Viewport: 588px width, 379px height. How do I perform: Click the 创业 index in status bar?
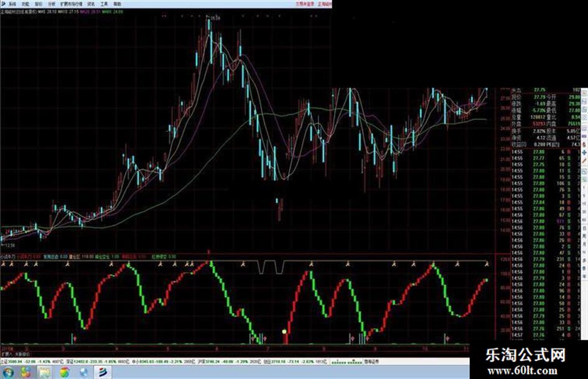pos(295,362)
